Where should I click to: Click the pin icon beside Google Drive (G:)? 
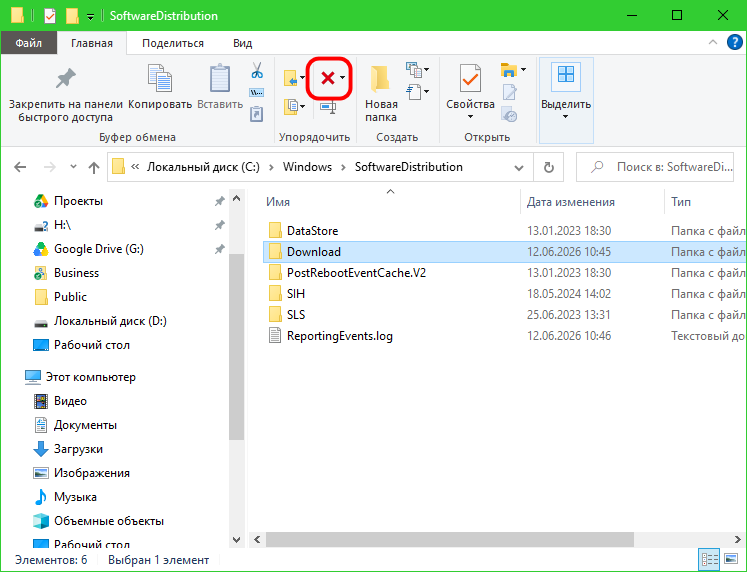pyautogui.click(x=219, y=249)
